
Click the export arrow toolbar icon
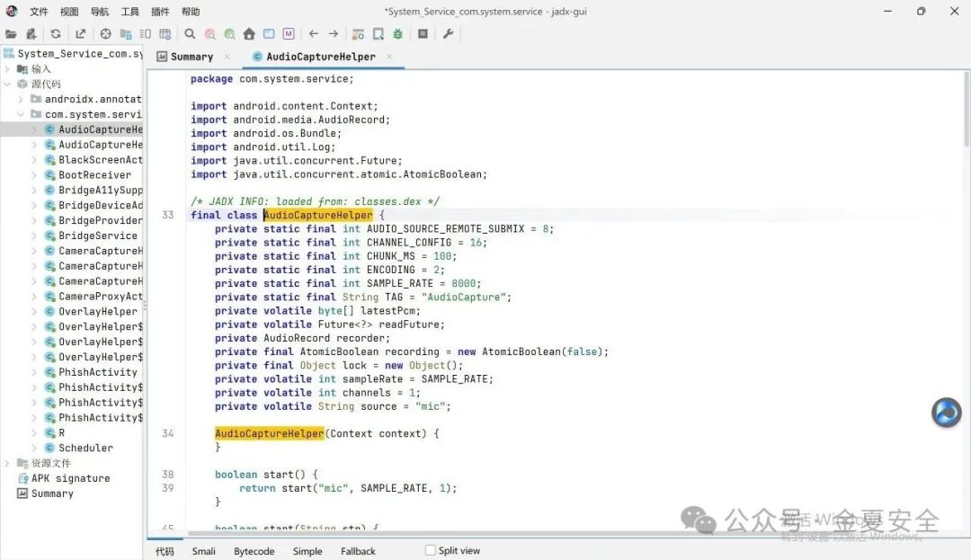pyautogui.click(x=81, y=34)
